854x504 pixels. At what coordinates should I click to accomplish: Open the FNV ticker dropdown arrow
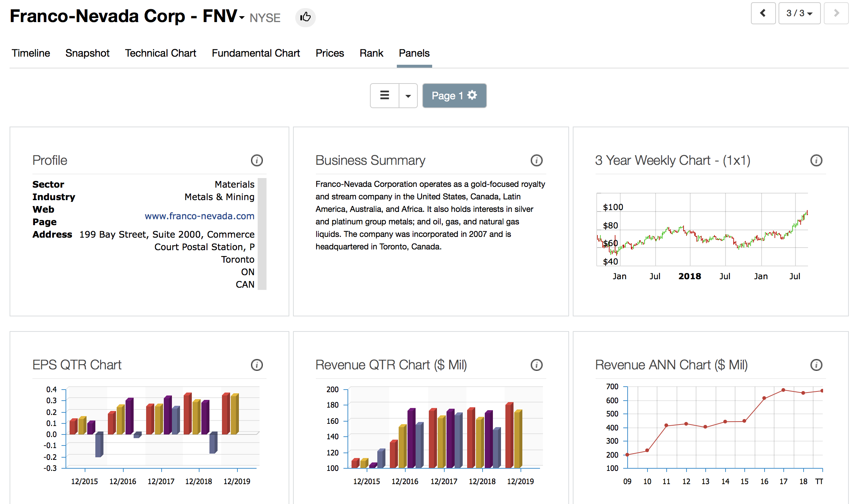[242, 17]
